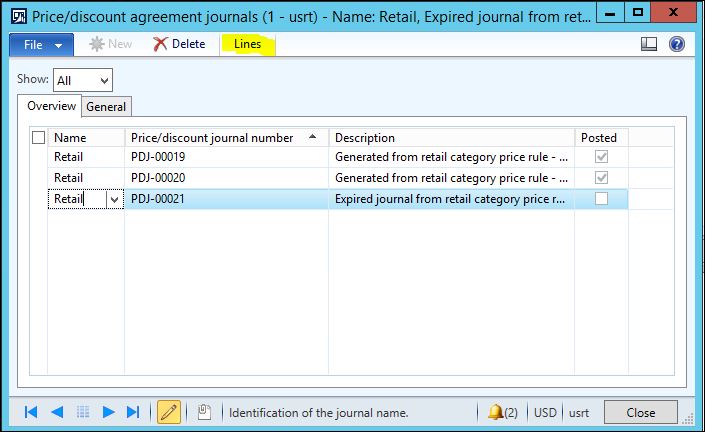Select the Overview tab

(51, 106)
